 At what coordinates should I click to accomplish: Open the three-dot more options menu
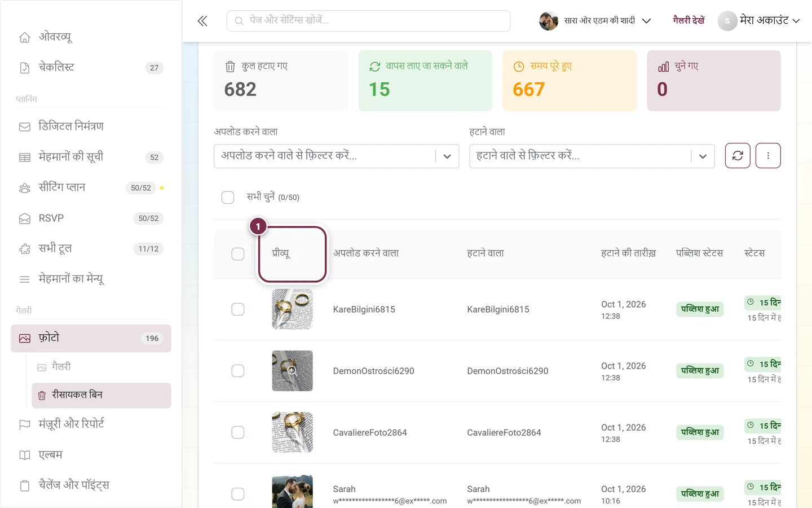pos(768,156)
